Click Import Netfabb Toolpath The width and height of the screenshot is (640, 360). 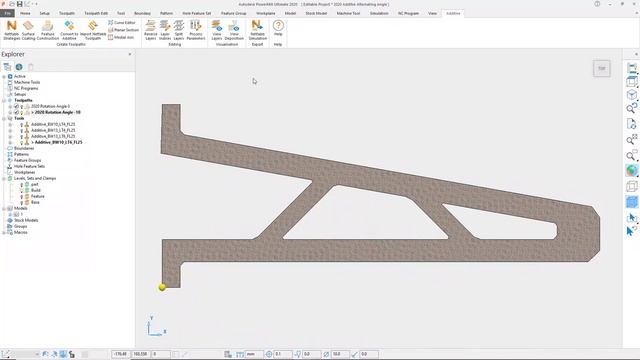[x=93, y=30]
